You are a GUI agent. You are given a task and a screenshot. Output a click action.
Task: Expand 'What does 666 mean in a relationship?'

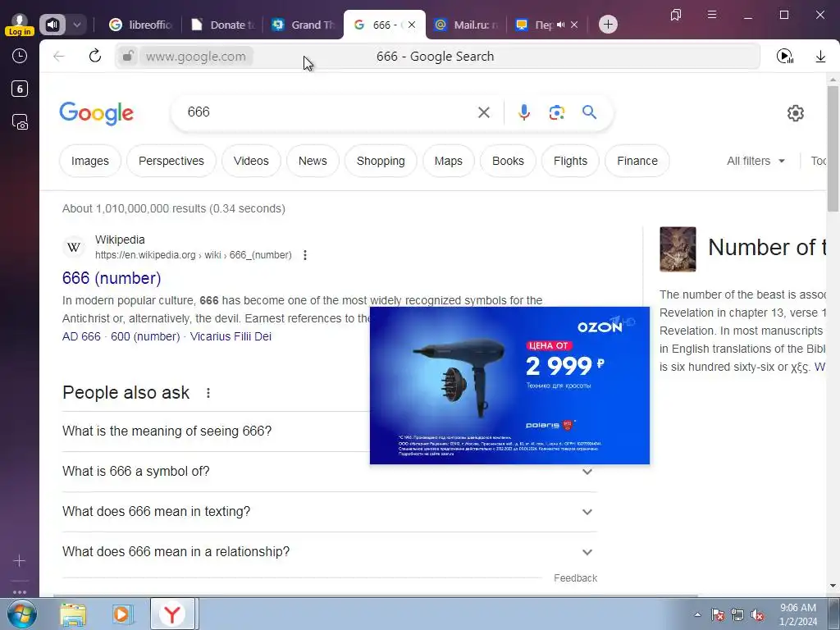pos(330,552)
